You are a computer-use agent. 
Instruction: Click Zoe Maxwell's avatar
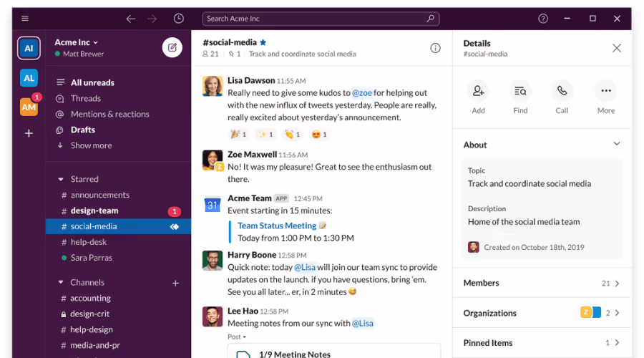click(x=213, y=160)
